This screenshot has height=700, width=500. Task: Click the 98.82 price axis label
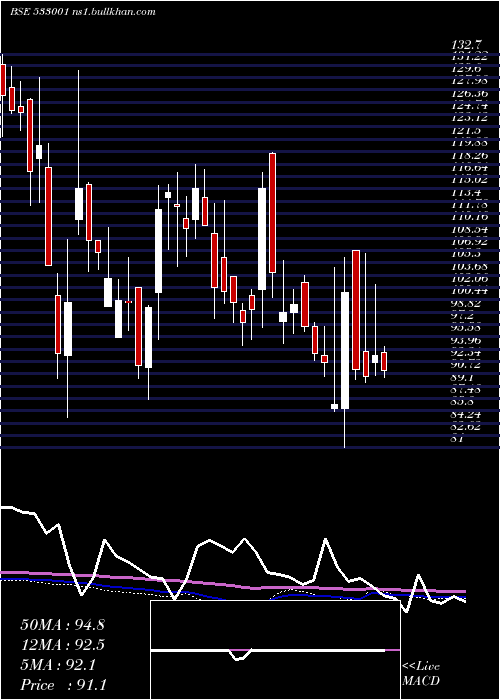467,304
